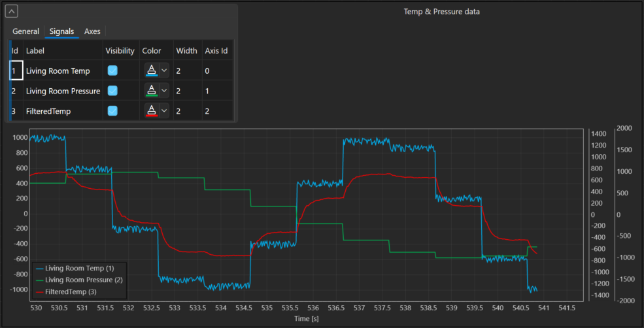The image size is (644, 328).
Task: Click the blue color icon for Living Room Temp
Action: 152,71
